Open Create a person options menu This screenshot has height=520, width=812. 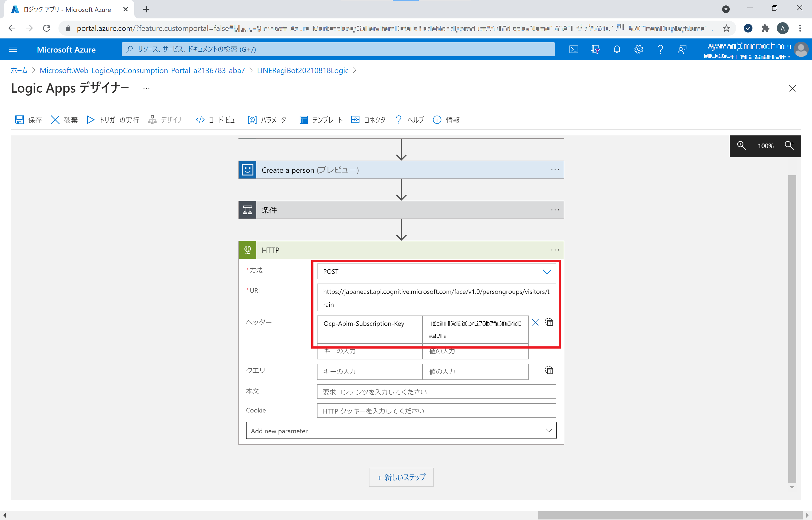pyautogui.click(x=555, y=170)
